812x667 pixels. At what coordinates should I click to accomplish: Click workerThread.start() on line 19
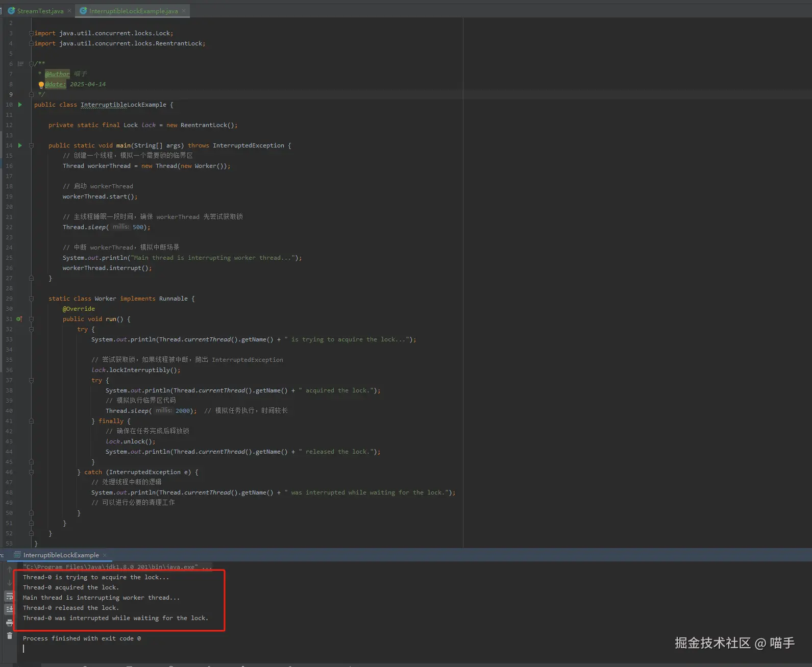point(100,196)
